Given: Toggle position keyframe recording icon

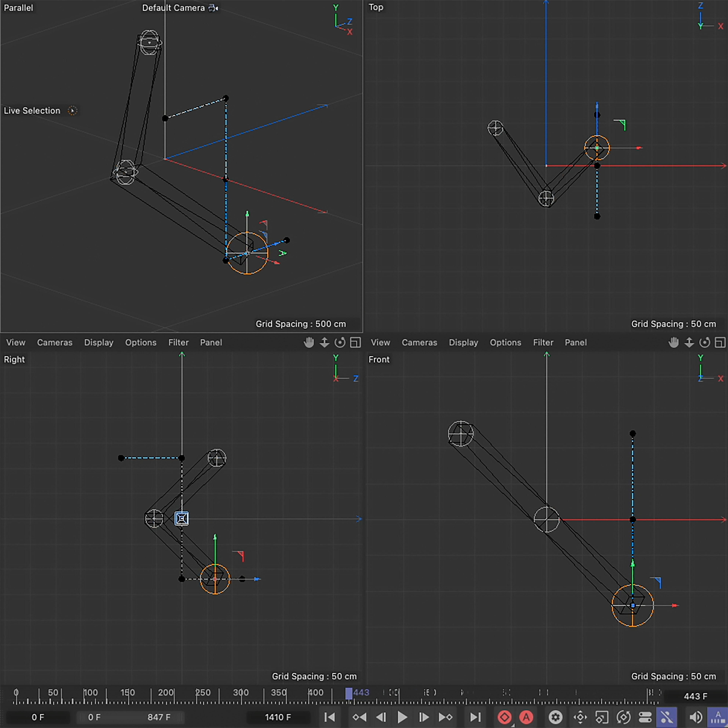Looking at the screenshot, I should point(580,717).
